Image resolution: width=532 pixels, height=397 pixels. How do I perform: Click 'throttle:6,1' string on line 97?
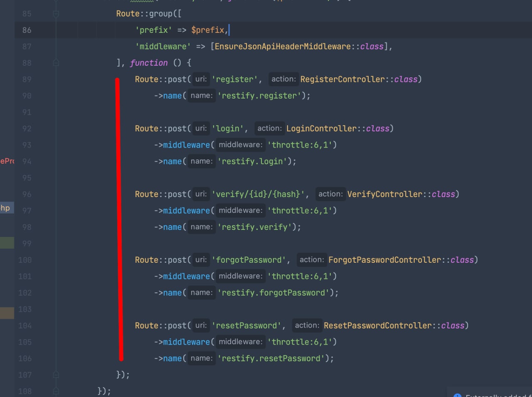point(300,211)
